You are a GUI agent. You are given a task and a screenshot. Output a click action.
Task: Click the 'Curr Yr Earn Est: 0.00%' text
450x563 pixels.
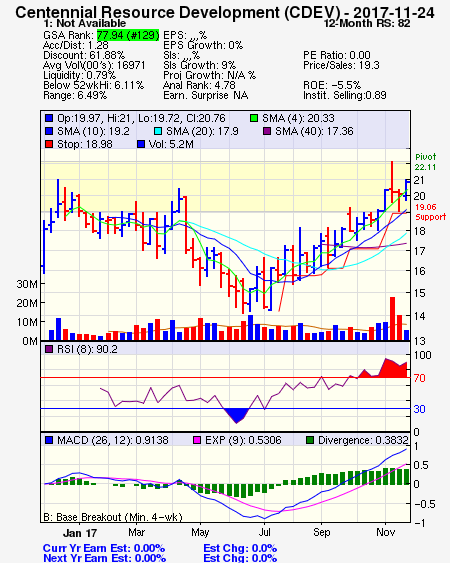click(x=104, y=548)
